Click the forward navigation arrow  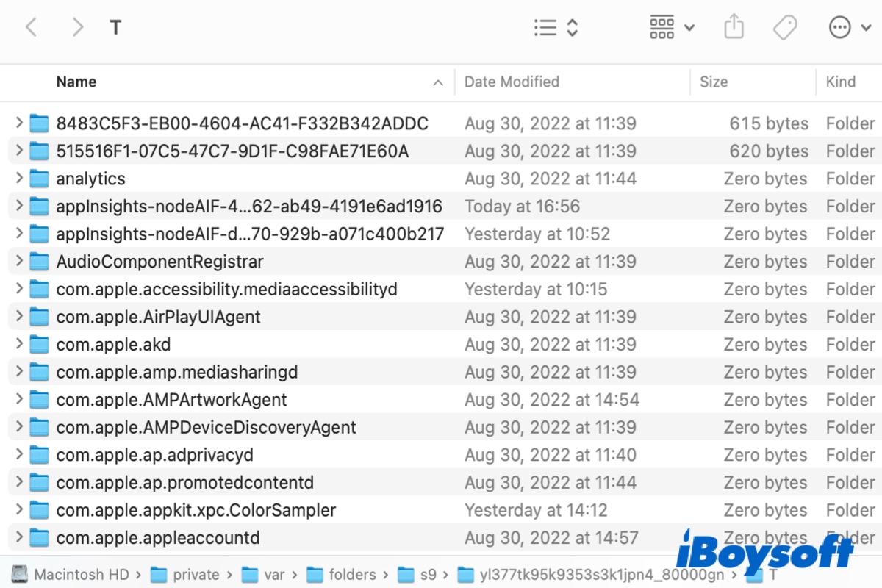point(77,26)
